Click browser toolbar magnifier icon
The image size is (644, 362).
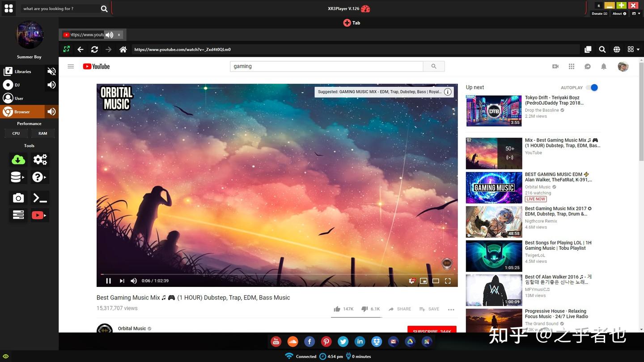point(602,50)
